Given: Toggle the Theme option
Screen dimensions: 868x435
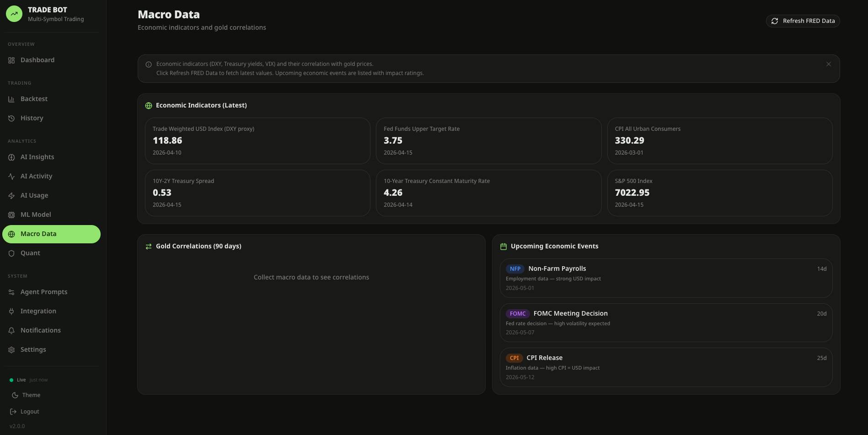Looking at the screenshot, I should point(26,395).
